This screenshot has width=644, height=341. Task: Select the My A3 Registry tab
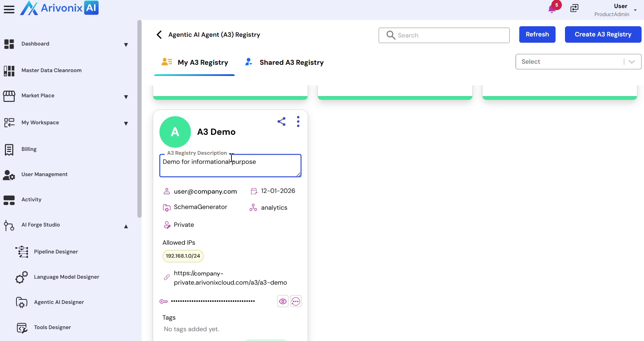[x=195, y=63]
